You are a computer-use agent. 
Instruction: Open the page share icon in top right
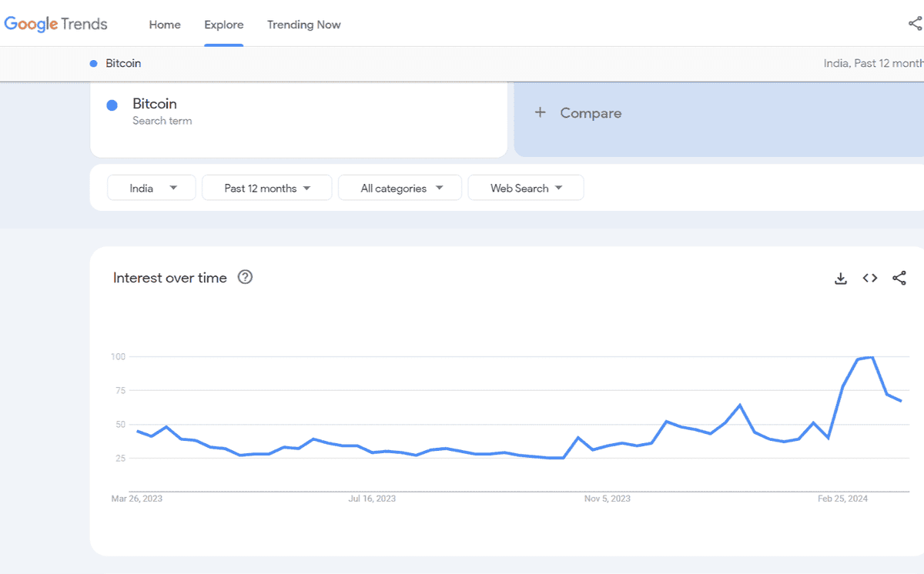click(913, 24)
